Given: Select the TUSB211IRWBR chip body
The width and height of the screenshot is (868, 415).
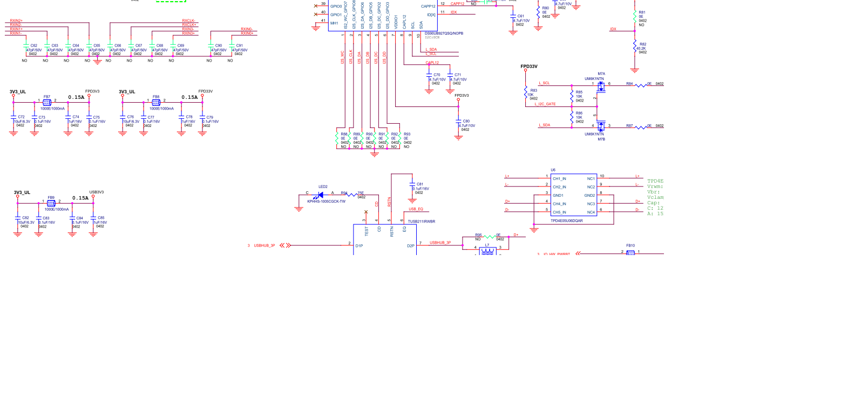Looking at the screenshot, I should click(x=385, y=239).
